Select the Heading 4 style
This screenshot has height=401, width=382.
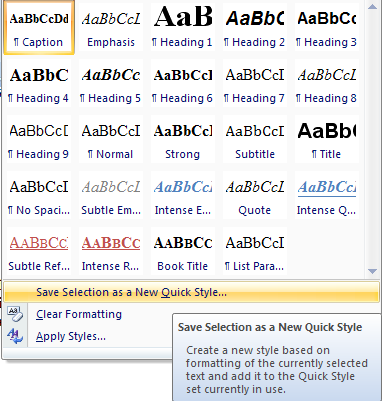[x=39, y=83]
